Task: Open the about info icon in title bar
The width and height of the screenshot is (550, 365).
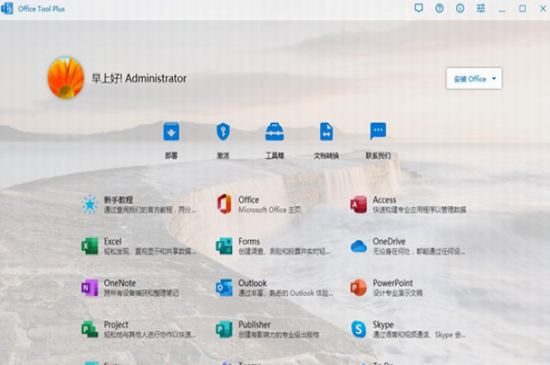Action: tap(460, 8)
